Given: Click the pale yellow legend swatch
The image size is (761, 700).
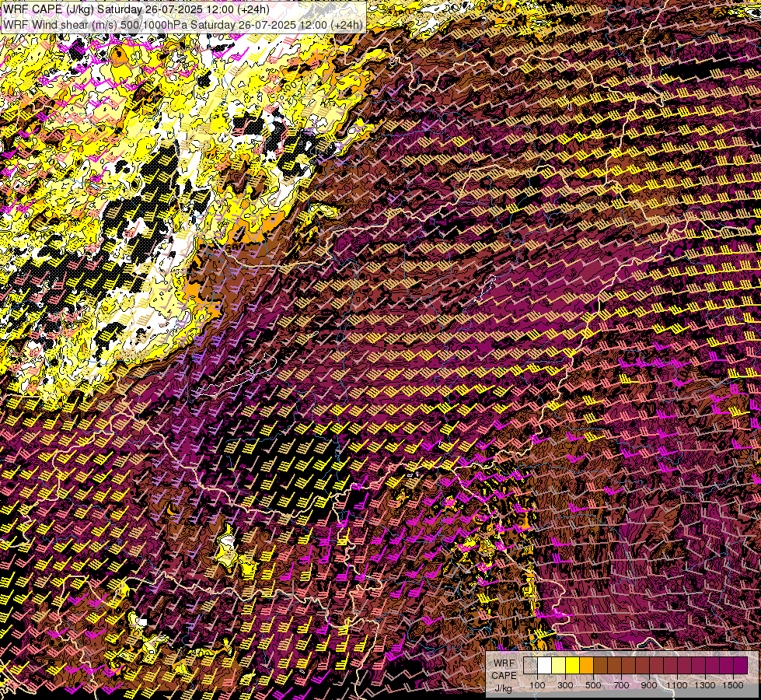Looking at the screenshot, I should tap(559, 666).
